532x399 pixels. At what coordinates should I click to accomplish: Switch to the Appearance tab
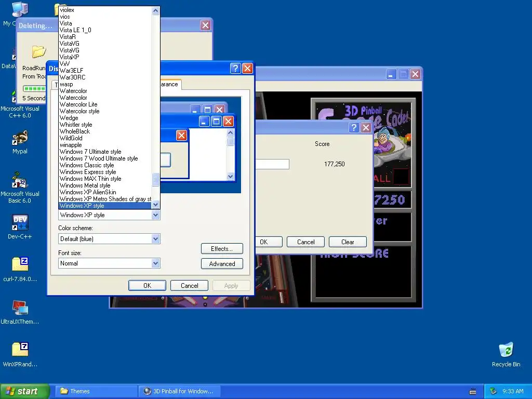point(170,84)
